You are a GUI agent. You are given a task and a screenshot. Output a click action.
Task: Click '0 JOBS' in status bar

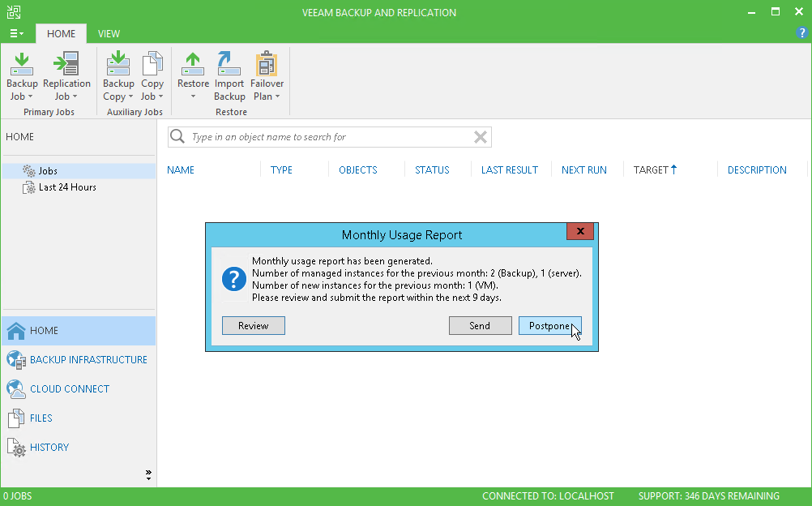[x=18, y=496]
